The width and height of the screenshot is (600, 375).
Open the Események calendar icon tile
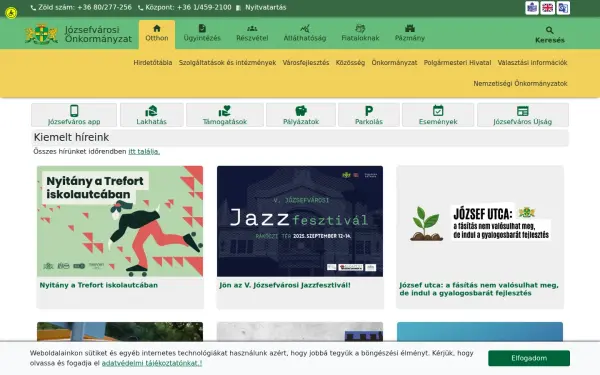click(x=438, y=115)
